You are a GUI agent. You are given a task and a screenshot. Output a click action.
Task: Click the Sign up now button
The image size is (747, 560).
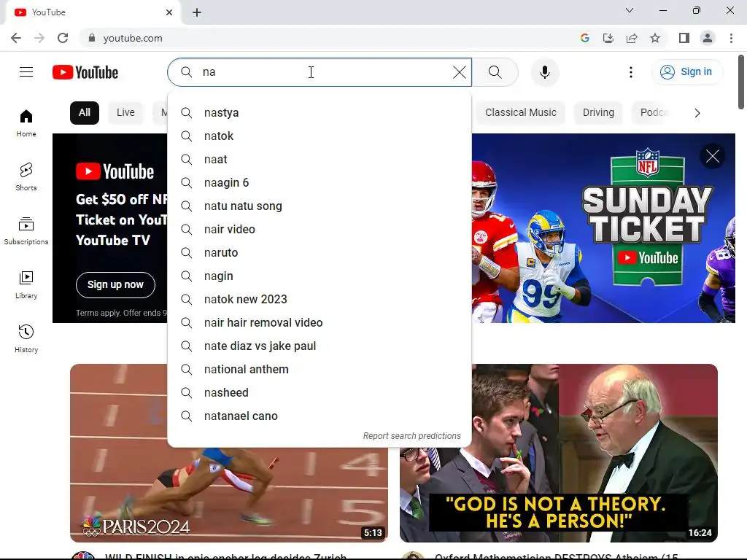point(115,285)
